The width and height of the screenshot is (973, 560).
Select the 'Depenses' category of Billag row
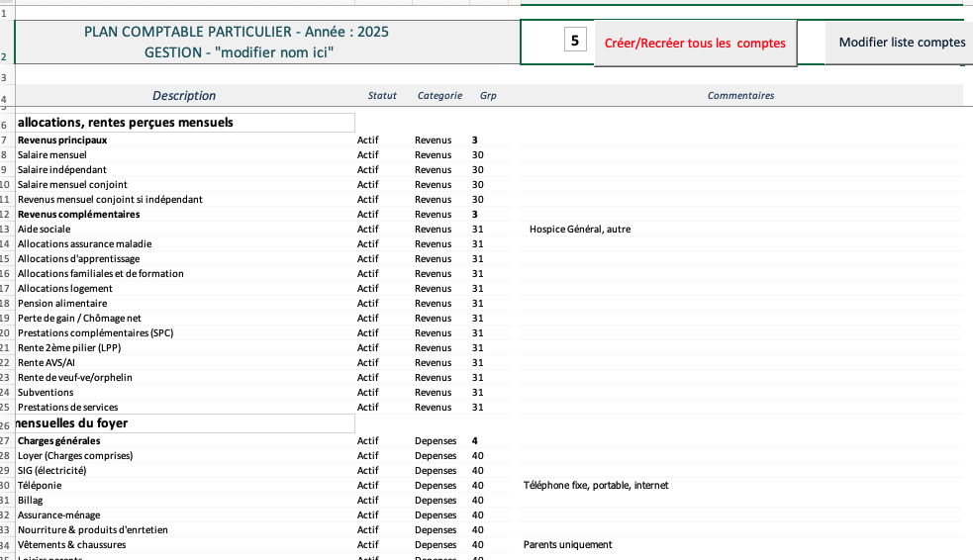coord(436,501)
